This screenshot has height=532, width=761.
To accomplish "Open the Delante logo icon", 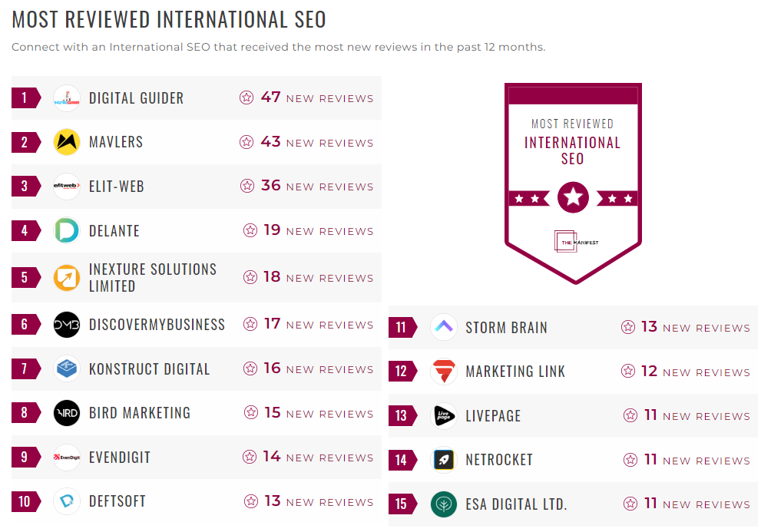I will (67, 230).
